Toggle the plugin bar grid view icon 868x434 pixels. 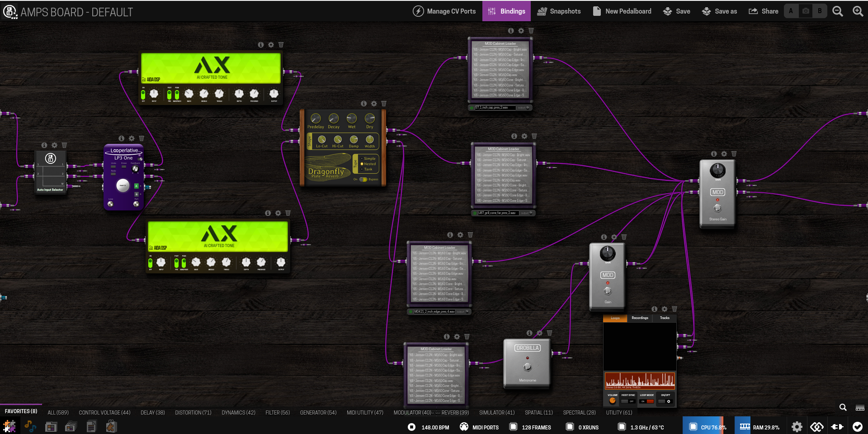pyautogui.click(x=860, y=408)
